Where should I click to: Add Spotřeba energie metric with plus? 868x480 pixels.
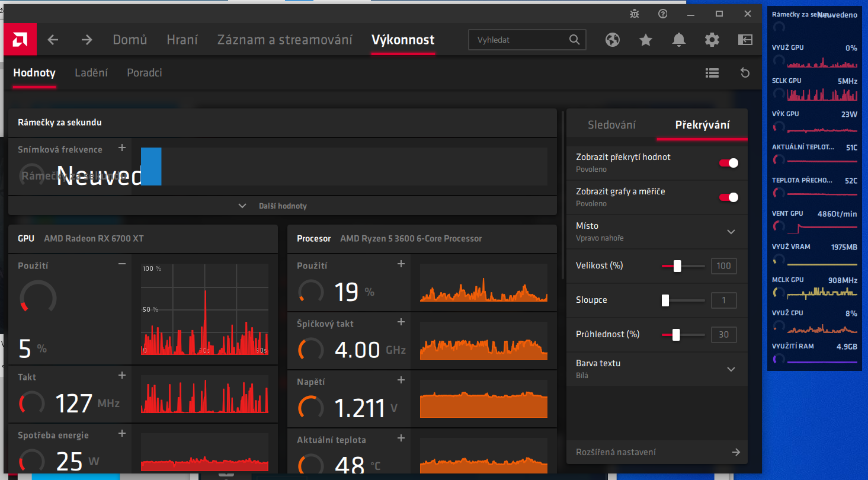pos(122,433)
